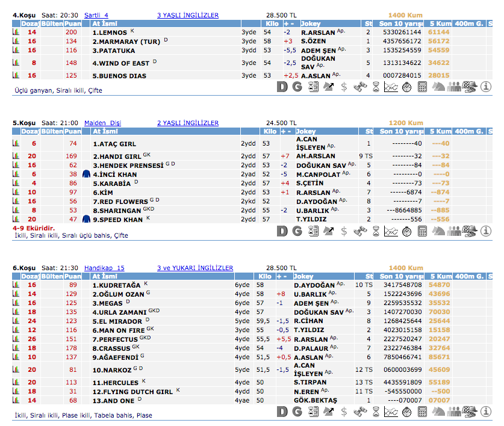Click the D icon under race 4
The height and width of the screenshot is (426, 504).
click(x=282, y=87)
